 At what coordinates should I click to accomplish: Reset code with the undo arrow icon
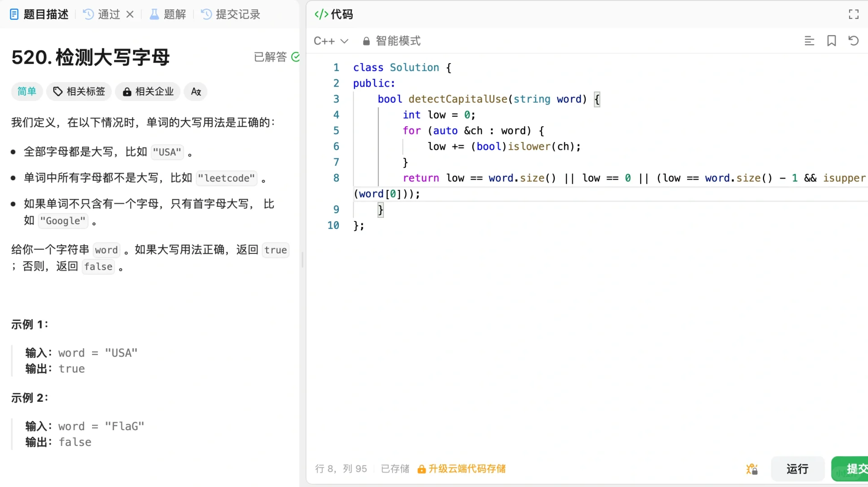click(854, 41)
